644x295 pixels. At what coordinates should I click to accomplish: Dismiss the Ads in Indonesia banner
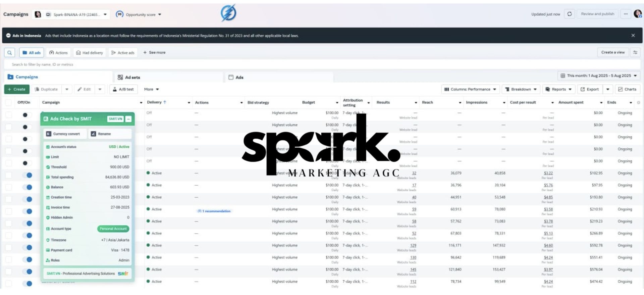coord(633,36)
